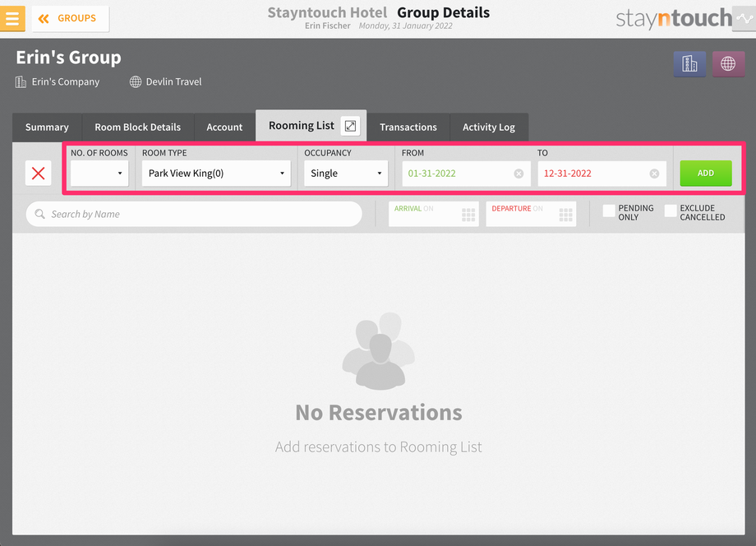
Task: Clear the To date value
Action: pyautogui.click(x=654, y=174)
